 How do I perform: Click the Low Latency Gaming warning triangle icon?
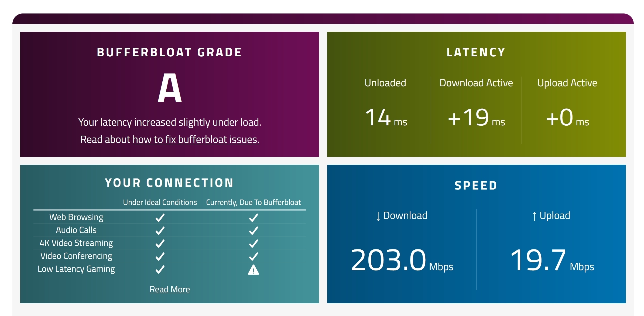click(254, 270)
